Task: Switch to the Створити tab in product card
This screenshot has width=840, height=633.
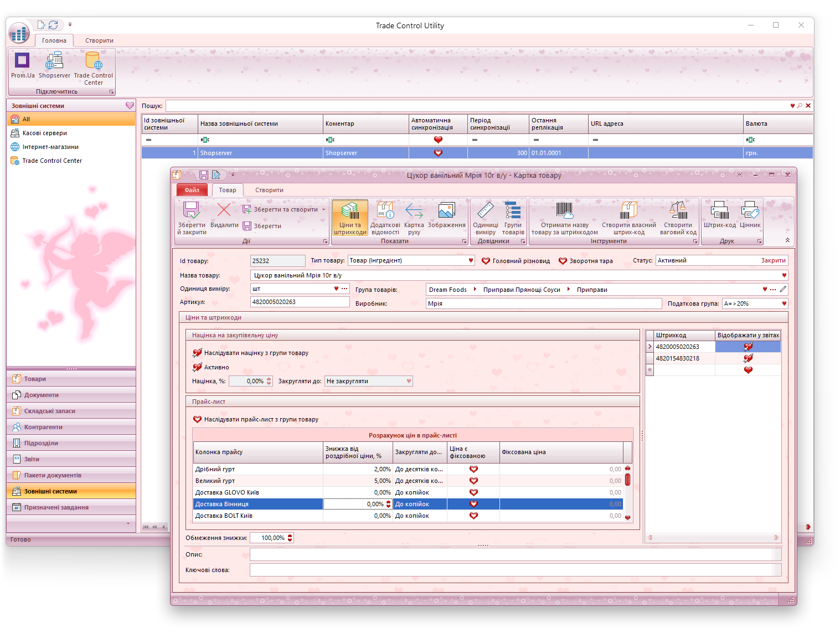Action: point(269,190)
